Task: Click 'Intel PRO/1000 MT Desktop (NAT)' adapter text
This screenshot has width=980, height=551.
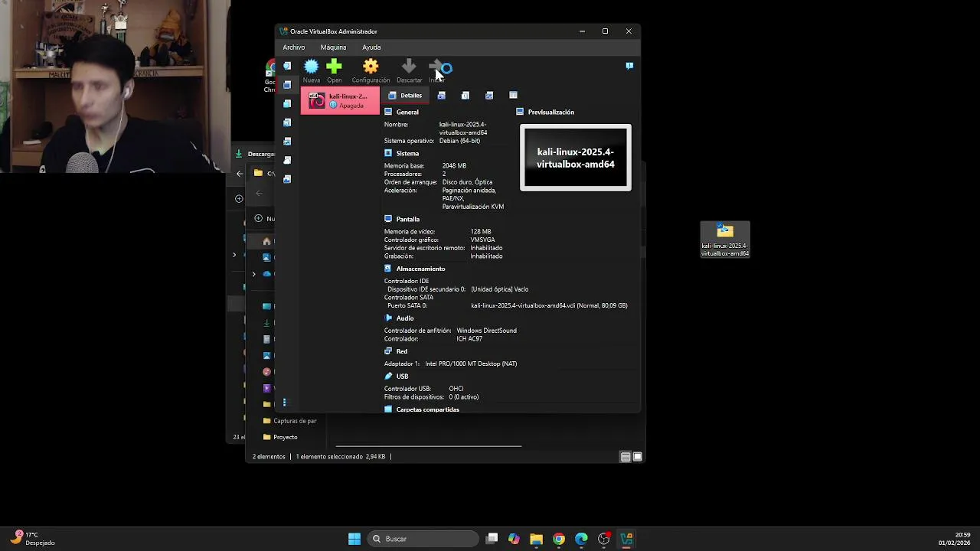Action: coord(471,364)
